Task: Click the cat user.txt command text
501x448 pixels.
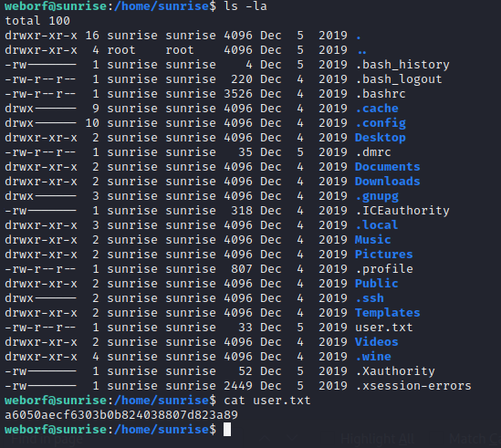Action: (267, 401)
